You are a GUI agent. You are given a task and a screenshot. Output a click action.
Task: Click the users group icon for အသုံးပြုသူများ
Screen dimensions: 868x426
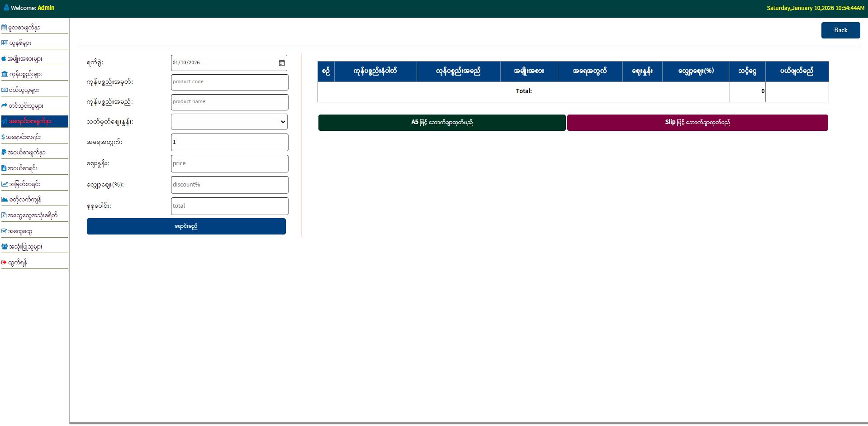tap(5, 247)
